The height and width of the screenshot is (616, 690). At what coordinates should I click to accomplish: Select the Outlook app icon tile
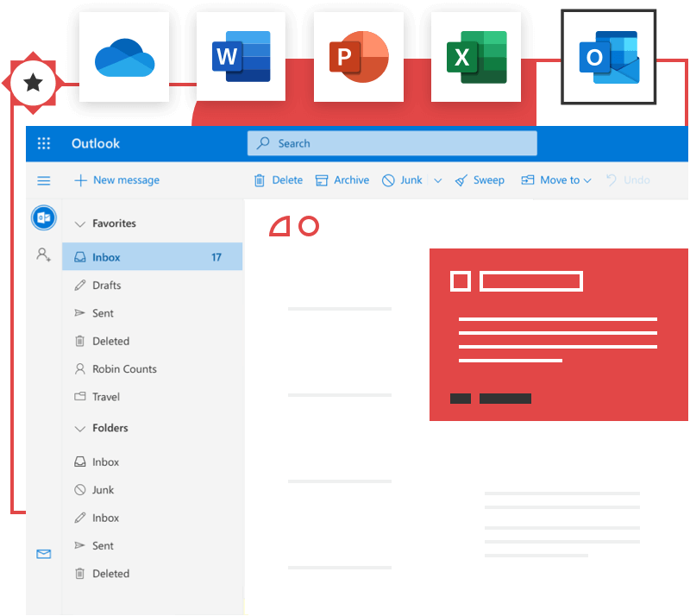pyautogui.click(x=608, y=58)
